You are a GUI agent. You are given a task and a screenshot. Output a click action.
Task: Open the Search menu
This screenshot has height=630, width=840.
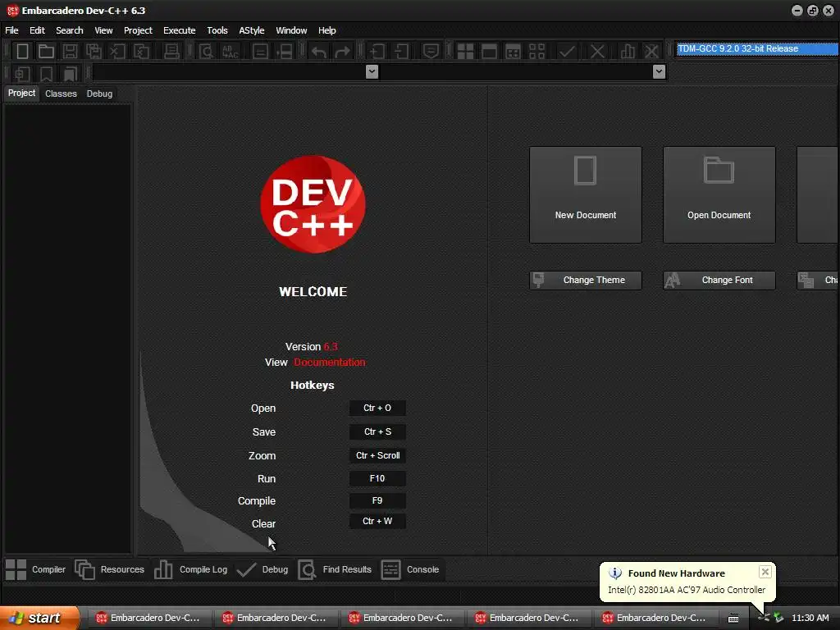tap(70, 30)
